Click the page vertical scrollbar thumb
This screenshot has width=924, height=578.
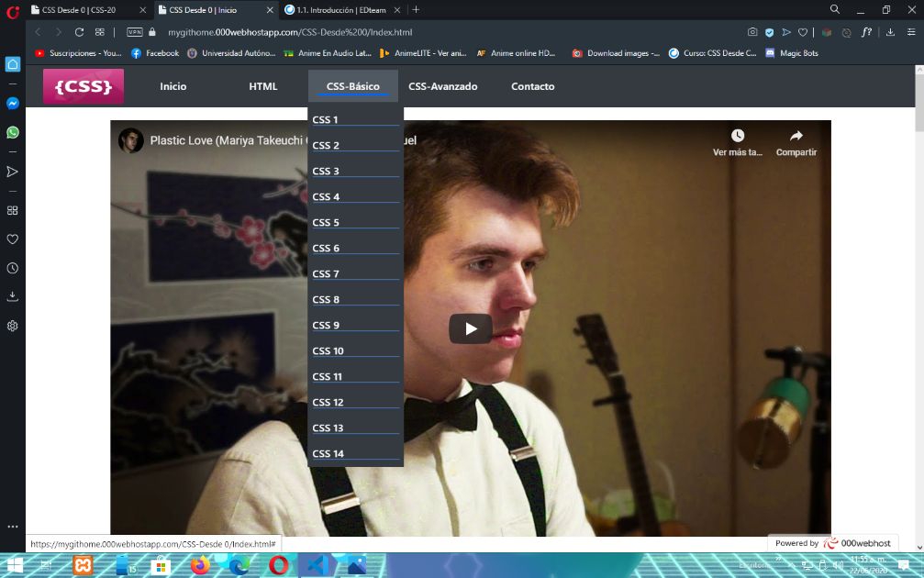[x=919, y=103]
